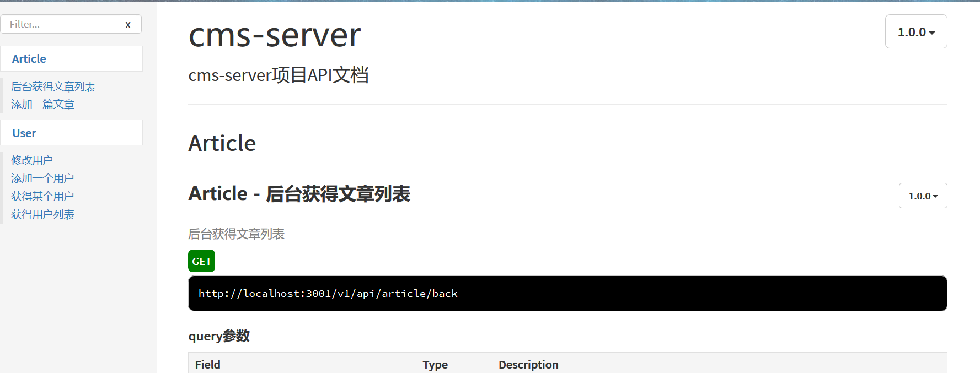Click the Article section heading
This screenshot has height=373, width=980.
[x=222, y=143]
